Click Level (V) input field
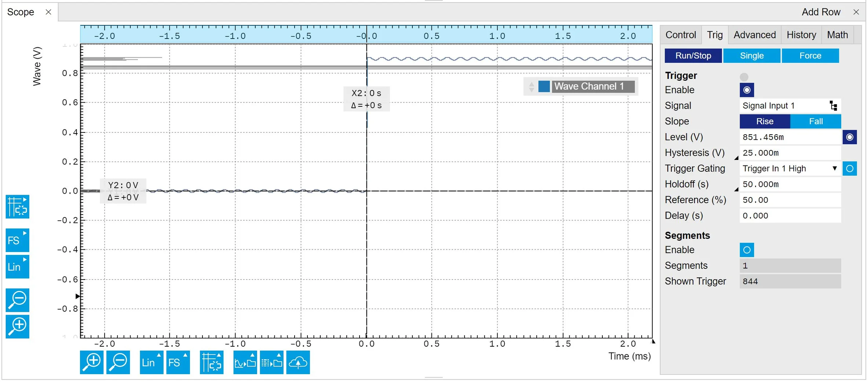 coord(790,137)
